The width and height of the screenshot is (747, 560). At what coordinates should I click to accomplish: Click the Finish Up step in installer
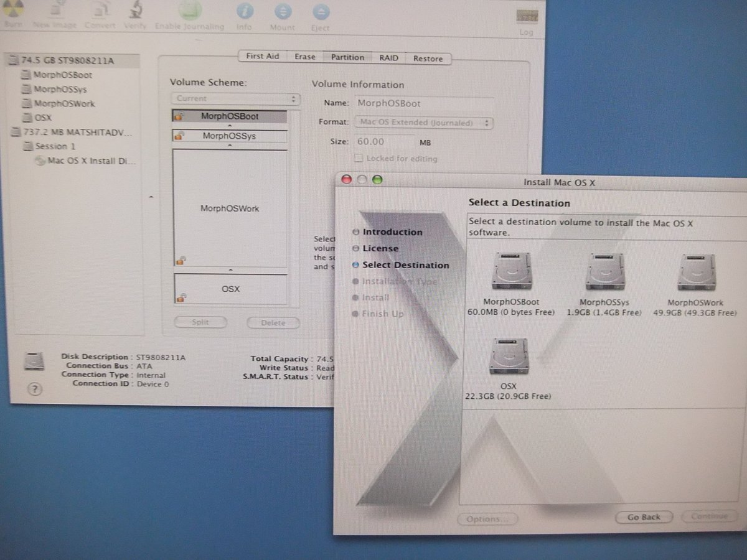coord(382,314)
